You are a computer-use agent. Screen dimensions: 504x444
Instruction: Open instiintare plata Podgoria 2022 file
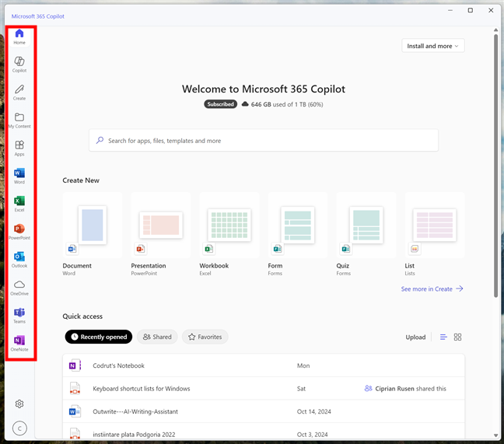[x=264, y=432]
